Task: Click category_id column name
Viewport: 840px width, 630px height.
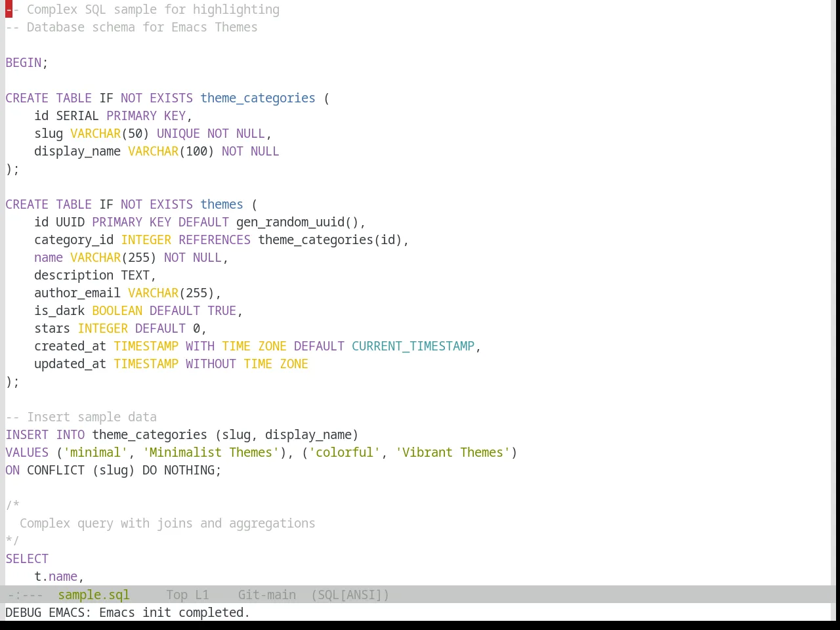Action: [74, 240]
